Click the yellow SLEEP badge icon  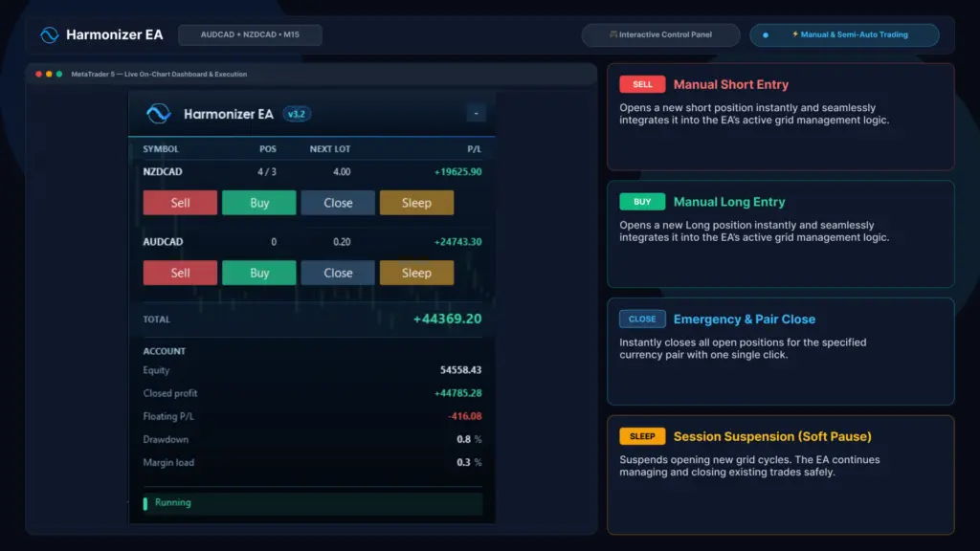coord(642,436)
